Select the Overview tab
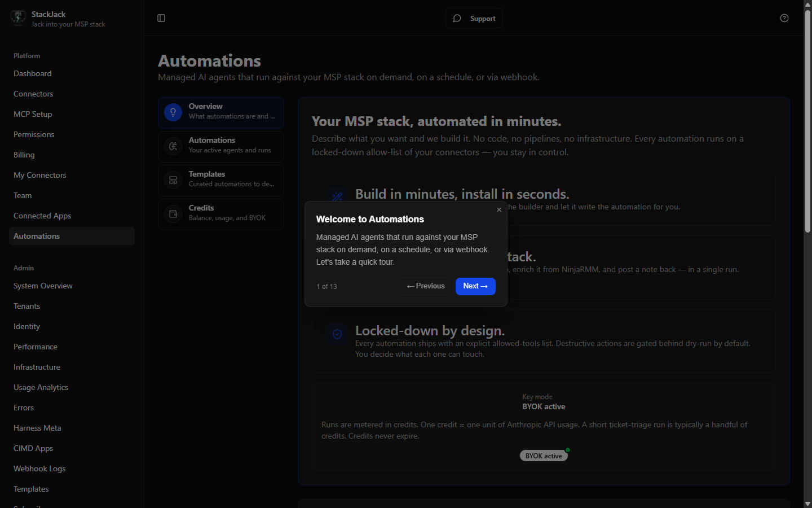The height and width of the screenshot is (508, 812). (x=221, y=112)
